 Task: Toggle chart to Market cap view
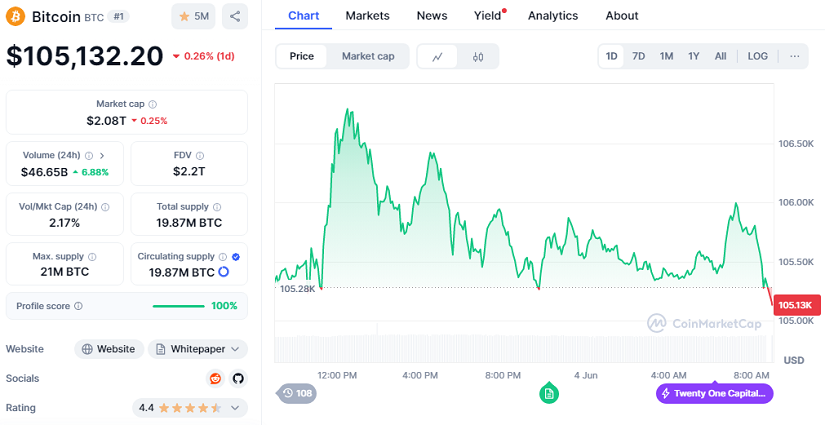pos(368,56)
